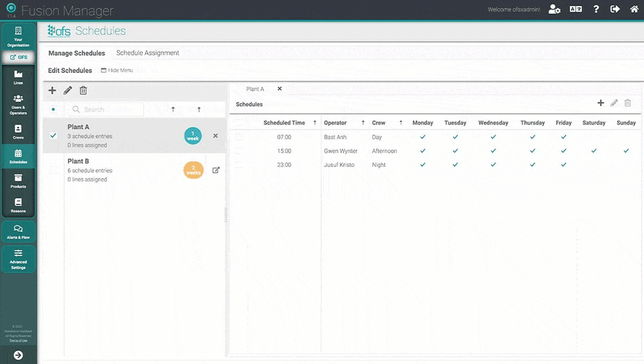Viewport: 644px width, 364px height.
Task: Add a schedule entry with right-panel plus icon
Action: click(600, 103)
